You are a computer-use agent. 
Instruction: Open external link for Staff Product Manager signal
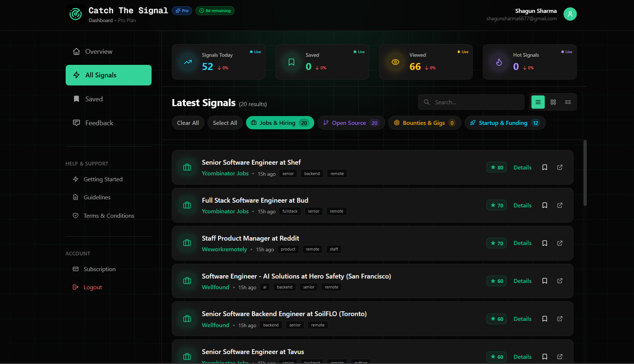(x=559, y=243)
